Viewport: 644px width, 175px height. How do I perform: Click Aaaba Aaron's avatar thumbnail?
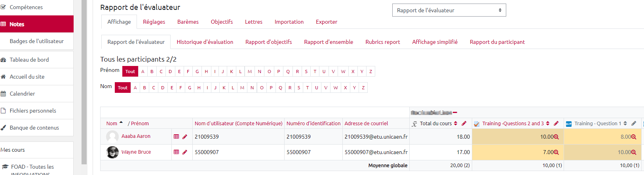point(112,137)
